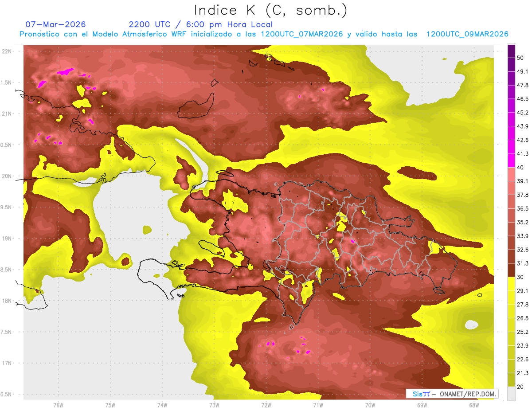The image size is (532, 411).
Task: Click the colorbar value '47.8'
Action: click(x=523, y=85)
